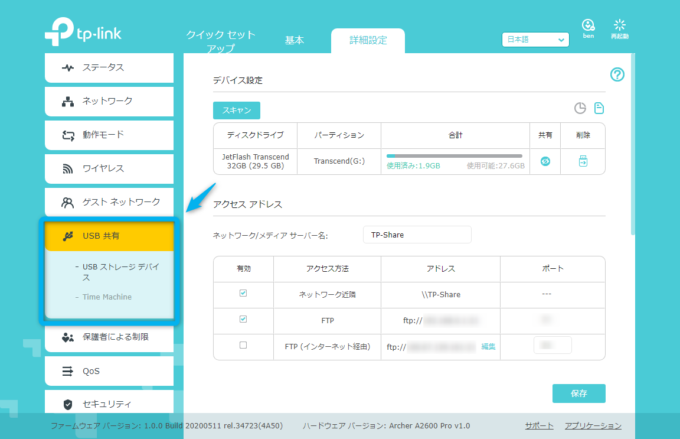Open the サポート link
The width and height of the screenshot is (680, 439).
(x=539, y=426)
